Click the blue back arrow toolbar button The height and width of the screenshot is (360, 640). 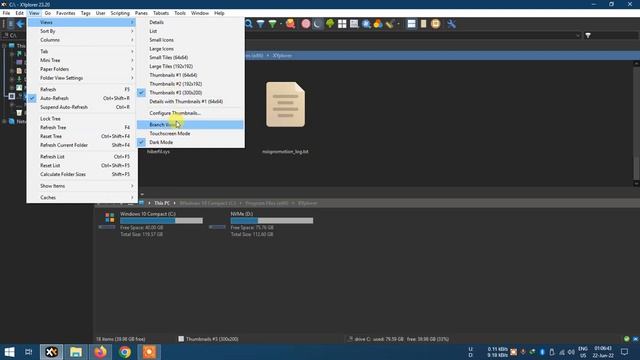20,24
